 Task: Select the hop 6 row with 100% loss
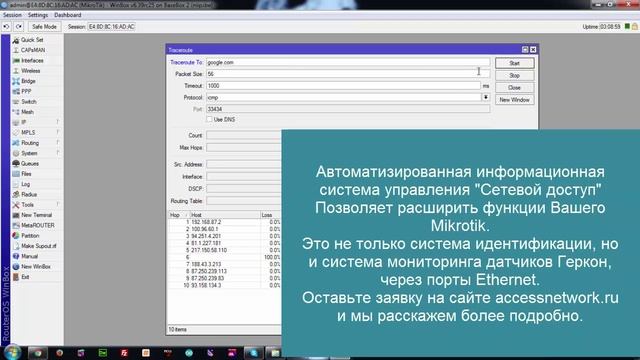224,257
